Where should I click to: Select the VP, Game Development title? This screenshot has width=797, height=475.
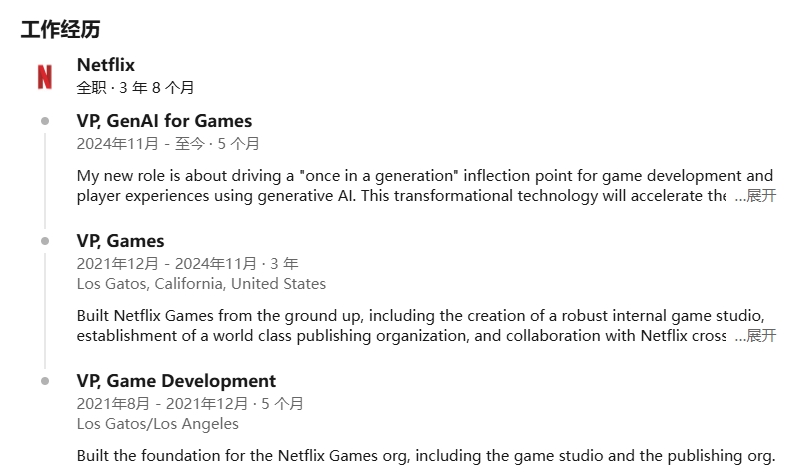tap(176, 381)
